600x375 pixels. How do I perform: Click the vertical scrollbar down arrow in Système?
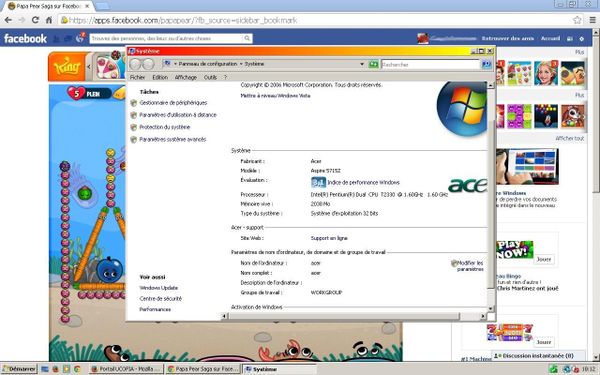click(491, 308)
